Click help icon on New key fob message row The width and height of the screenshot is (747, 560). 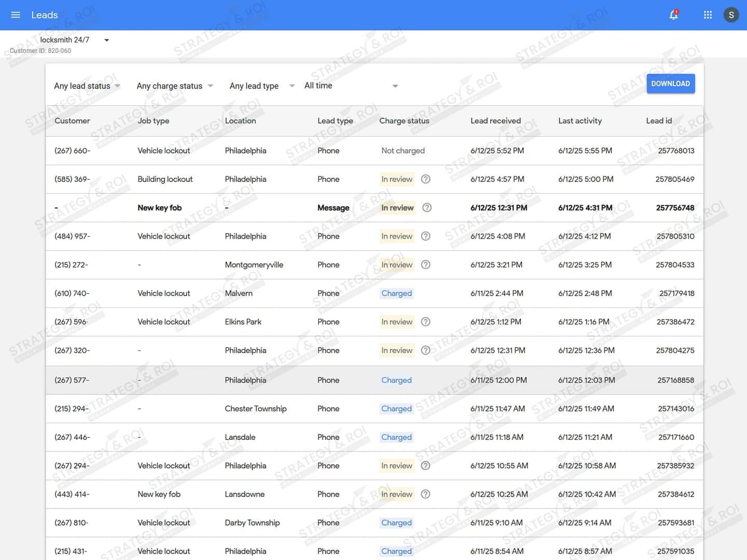click(426, 208)
